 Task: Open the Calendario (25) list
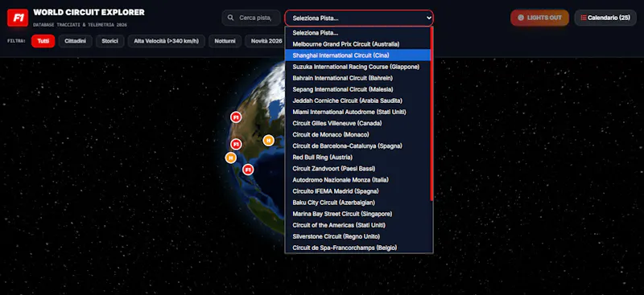(x=605, y=18)
